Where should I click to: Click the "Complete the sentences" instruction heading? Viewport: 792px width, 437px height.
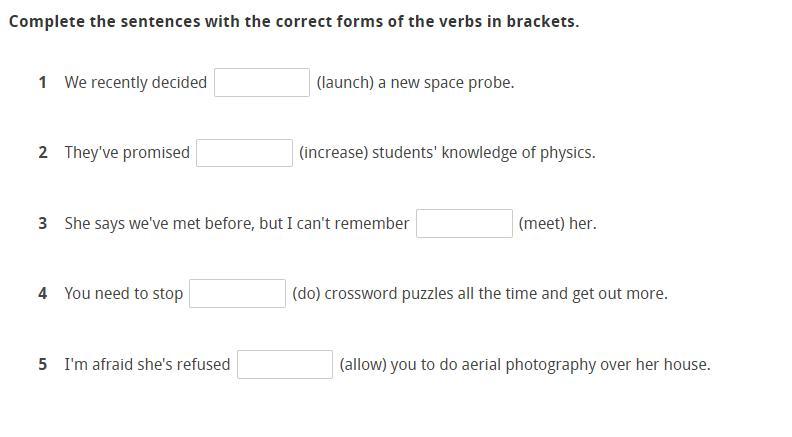[x=294, y=21]
